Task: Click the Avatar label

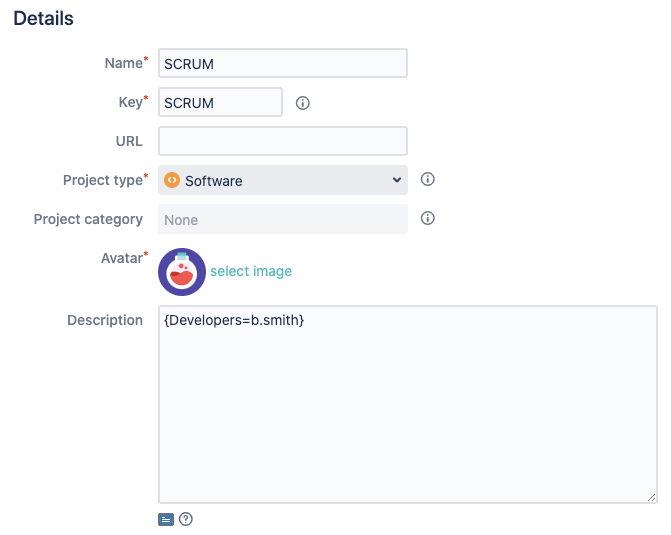Action: pos(122,258)
